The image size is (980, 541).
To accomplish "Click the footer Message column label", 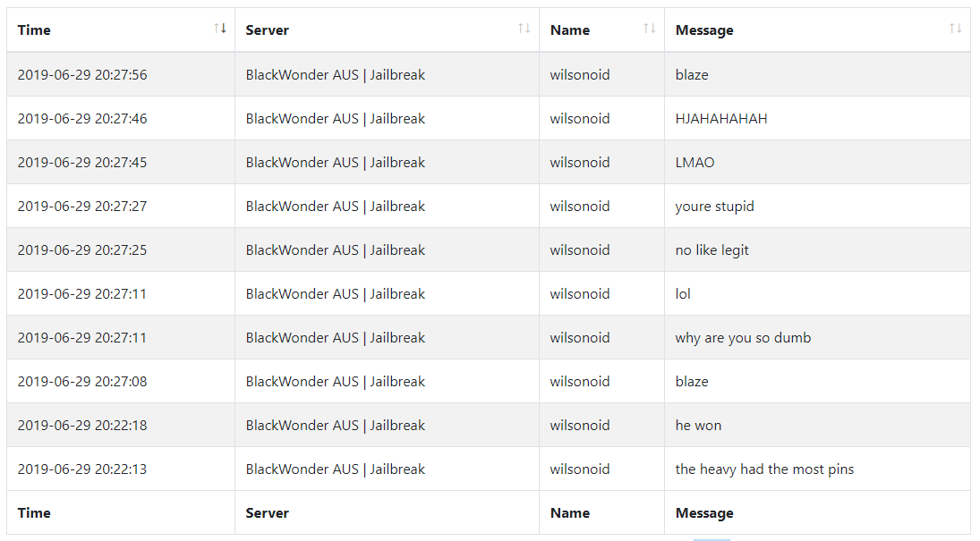I will (704, 513).
